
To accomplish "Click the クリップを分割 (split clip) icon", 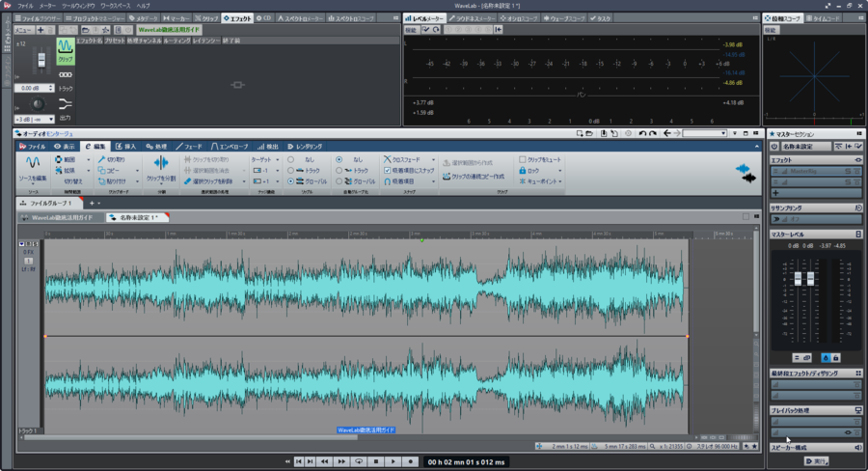I will pyautogui.click(x=160, y=162).
